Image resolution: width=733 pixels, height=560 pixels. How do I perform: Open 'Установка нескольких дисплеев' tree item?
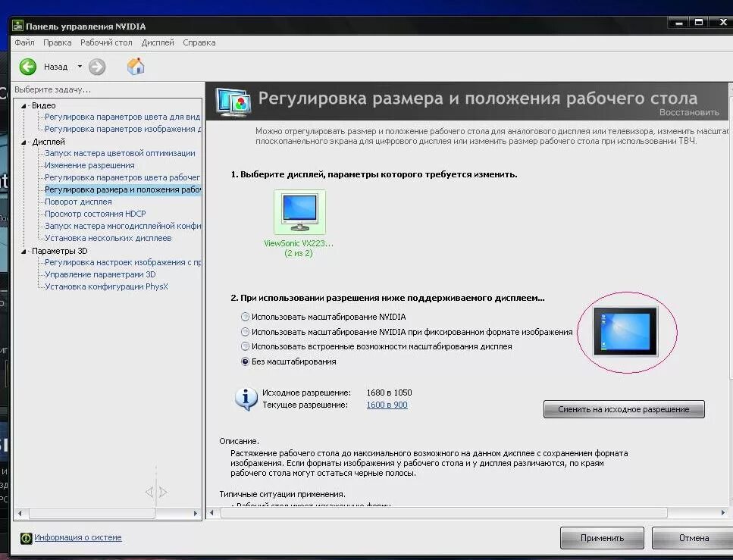[108, 239]
